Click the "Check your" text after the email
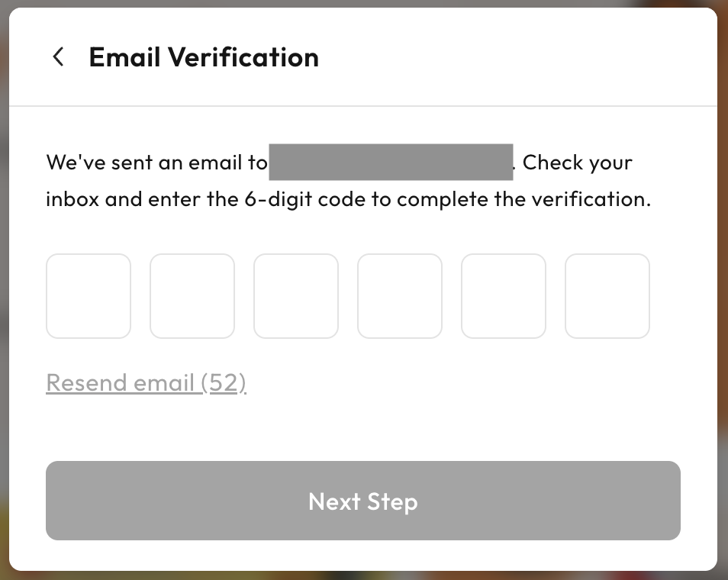728x580 pixels. point(578,163)
